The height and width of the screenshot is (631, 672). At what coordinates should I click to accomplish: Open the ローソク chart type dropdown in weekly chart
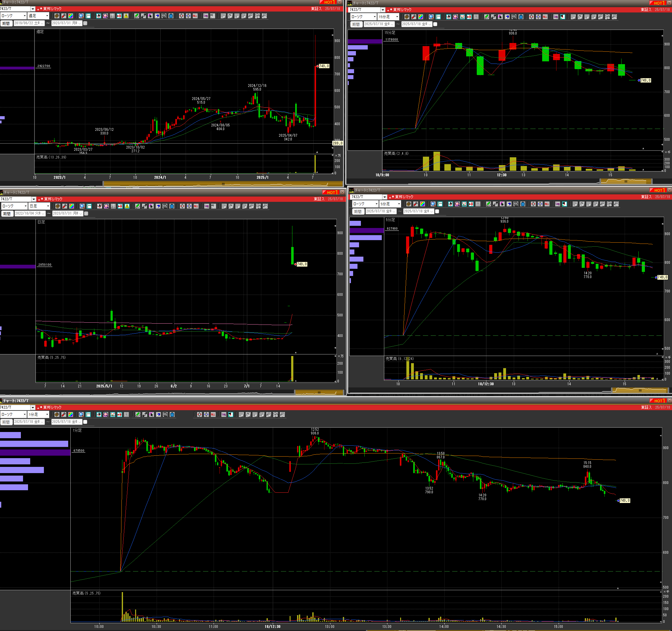point(13,16)
